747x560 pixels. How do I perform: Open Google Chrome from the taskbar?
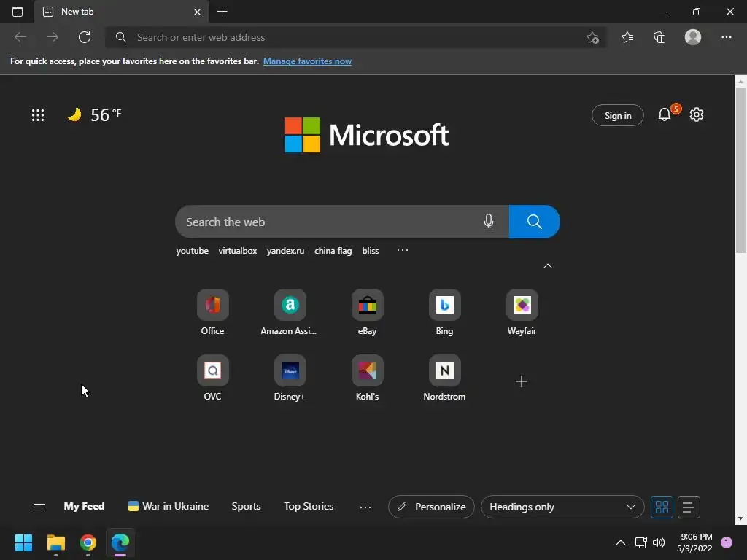click(x=88, y=542)
